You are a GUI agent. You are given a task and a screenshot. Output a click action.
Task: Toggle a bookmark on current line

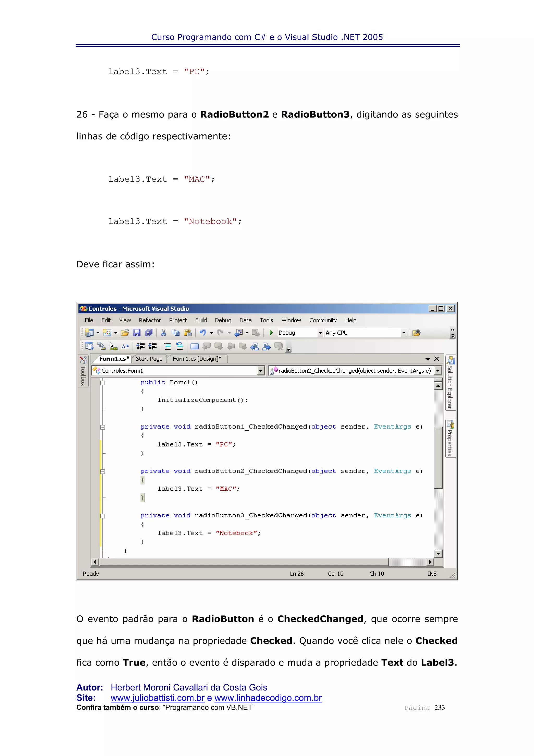[x=195, y=346]
